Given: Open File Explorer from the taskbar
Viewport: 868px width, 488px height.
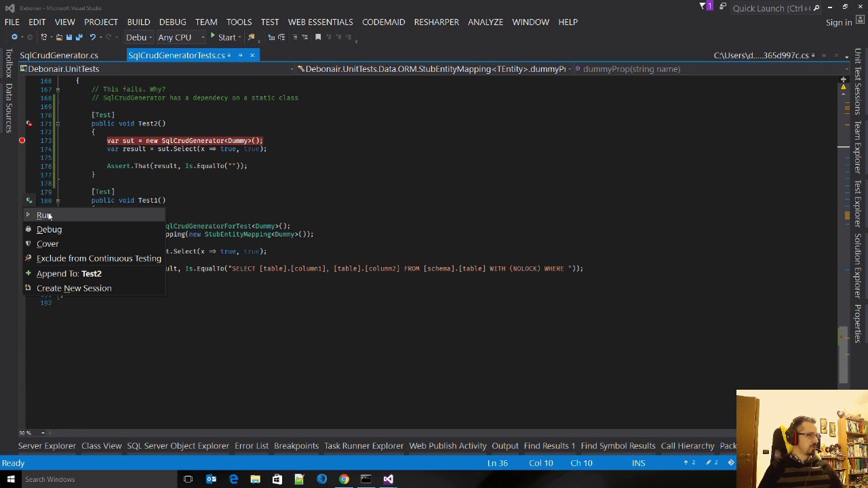Looking at the screenshot, I should 255,479.
